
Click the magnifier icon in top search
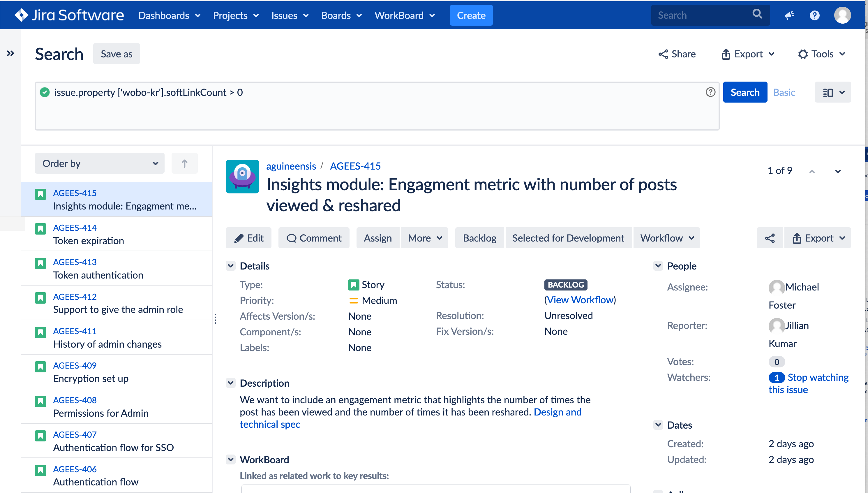pyautogui.click(x=757, y=14)
